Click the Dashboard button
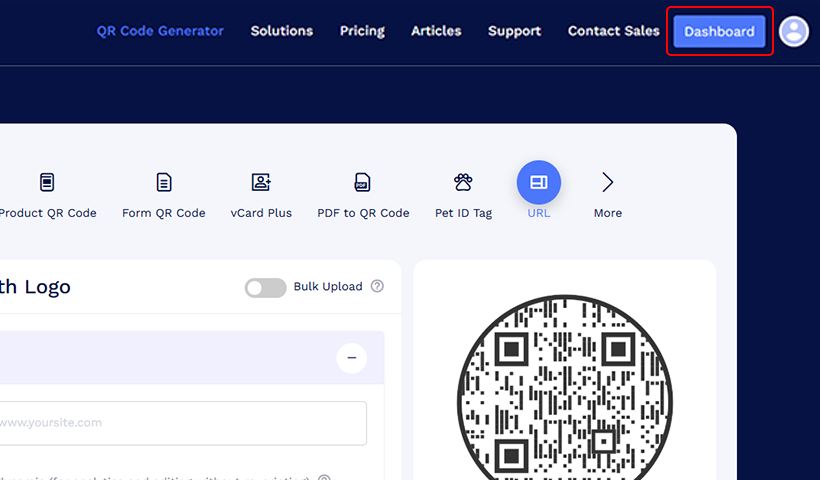The height and width of the screenshot is (480, 820). point(719,31)
